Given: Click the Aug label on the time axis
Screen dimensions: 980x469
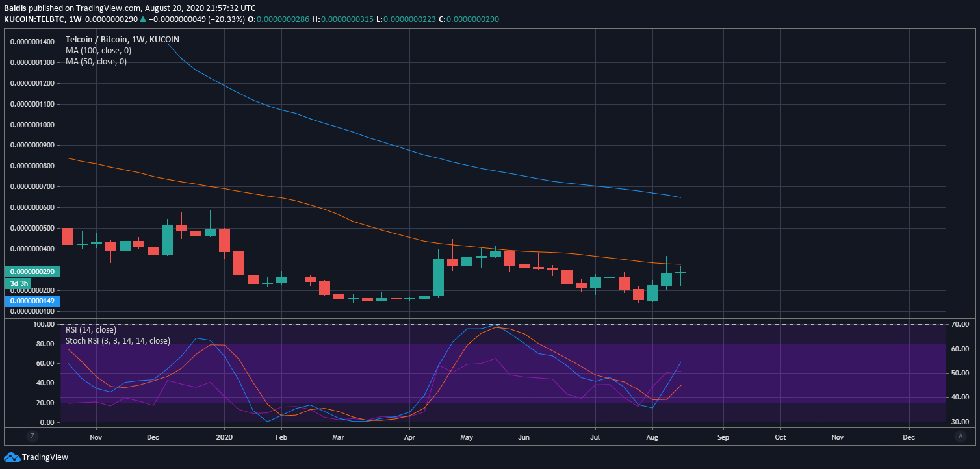Looking at the screenshot, I should 652,438.
